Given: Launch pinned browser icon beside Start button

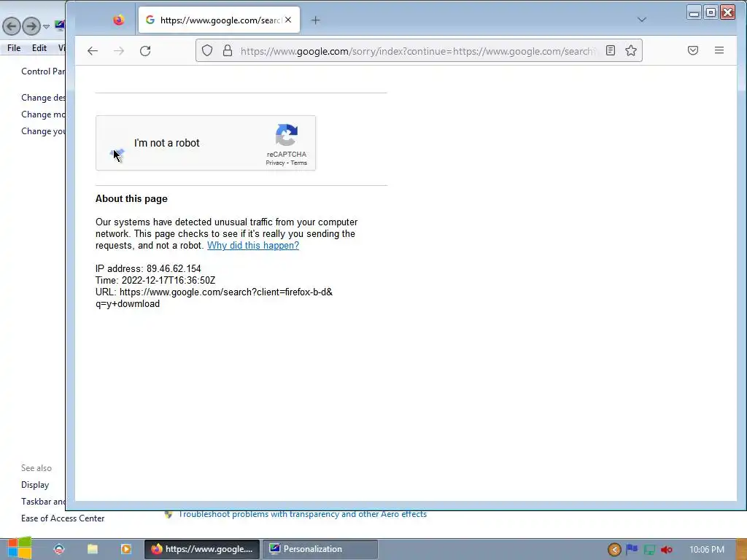Looking at the screenshot, I should (x=58, y=549).
